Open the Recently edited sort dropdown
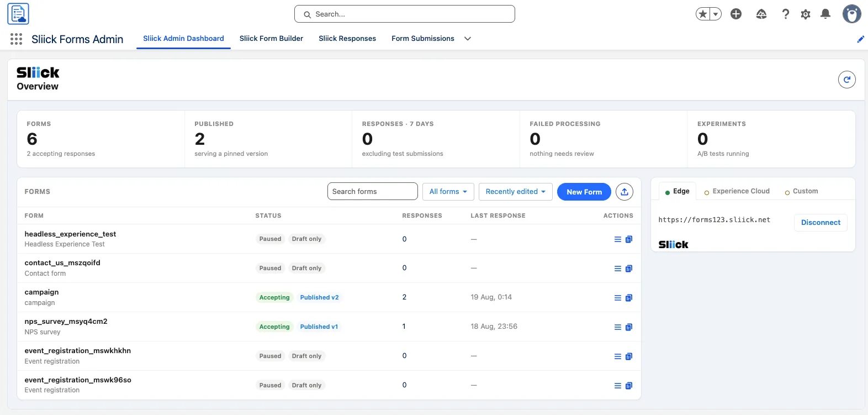The height and width of the screenshot is (415, 868). 515,192
